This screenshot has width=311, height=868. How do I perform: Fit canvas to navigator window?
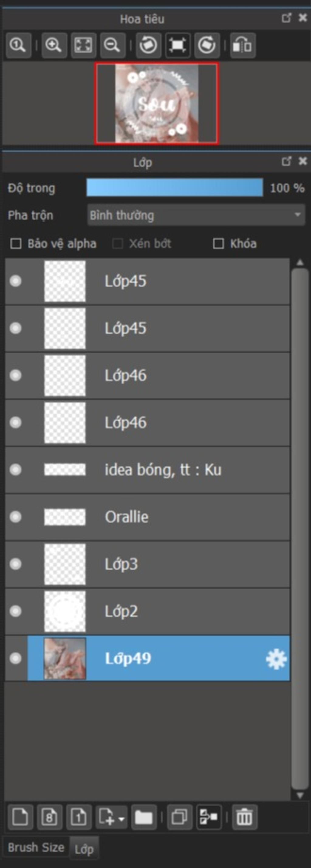[84, 45]
